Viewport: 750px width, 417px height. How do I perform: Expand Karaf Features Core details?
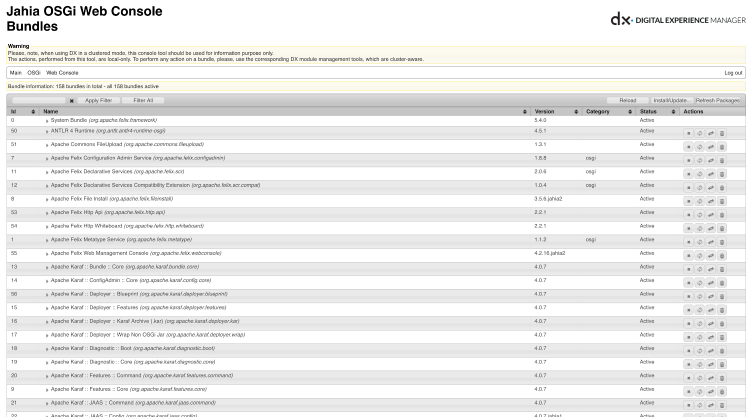47,390
